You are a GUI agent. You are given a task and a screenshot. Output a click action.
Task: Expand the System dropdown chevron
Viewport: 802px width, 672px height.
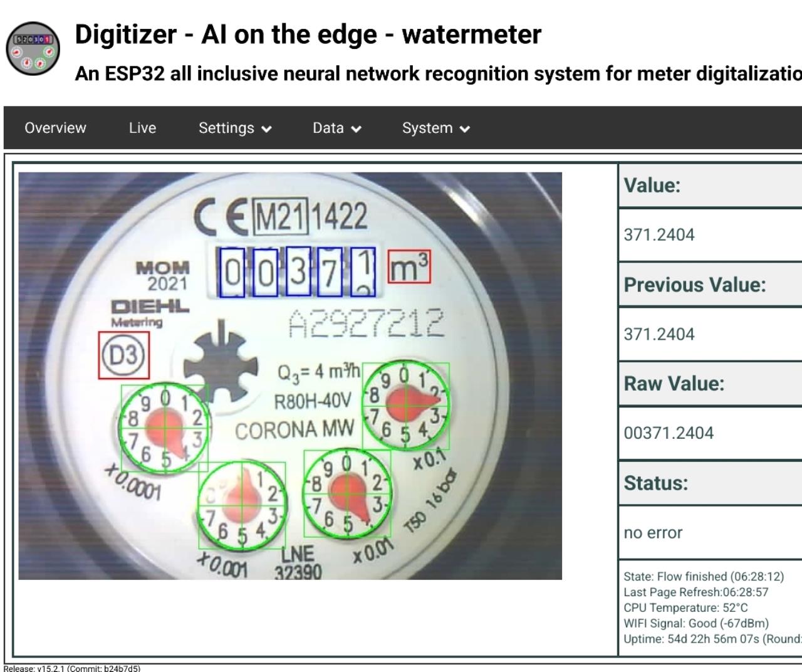point(464,129)
